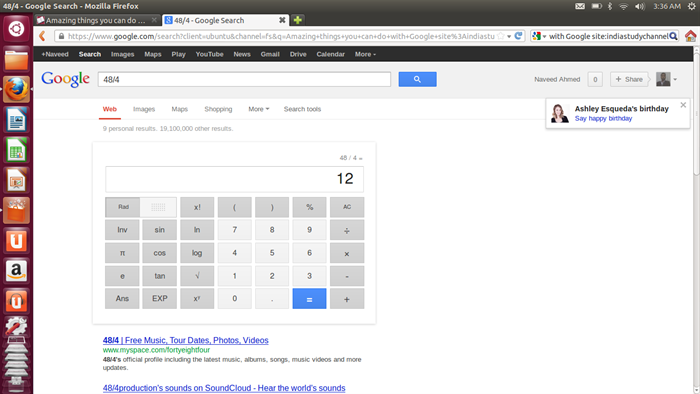The width and height of the screenshot is (700, 394).
Task: Select the Maps search tab
Action: point(179,109)
